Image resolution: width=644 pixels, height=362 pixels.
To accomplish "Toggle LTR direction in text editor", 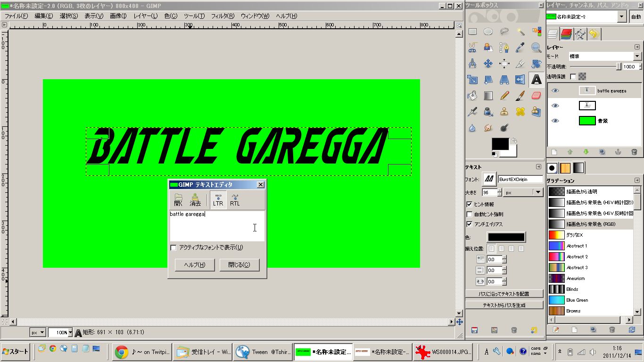I will click(218, 200).
